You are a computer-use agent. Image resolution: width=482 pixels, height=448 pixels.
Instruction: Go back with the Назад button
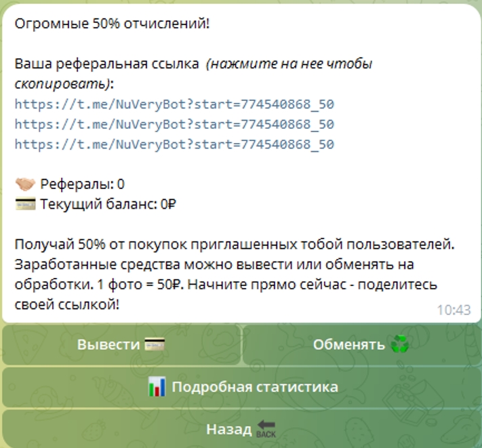click(x=241, y=428)
